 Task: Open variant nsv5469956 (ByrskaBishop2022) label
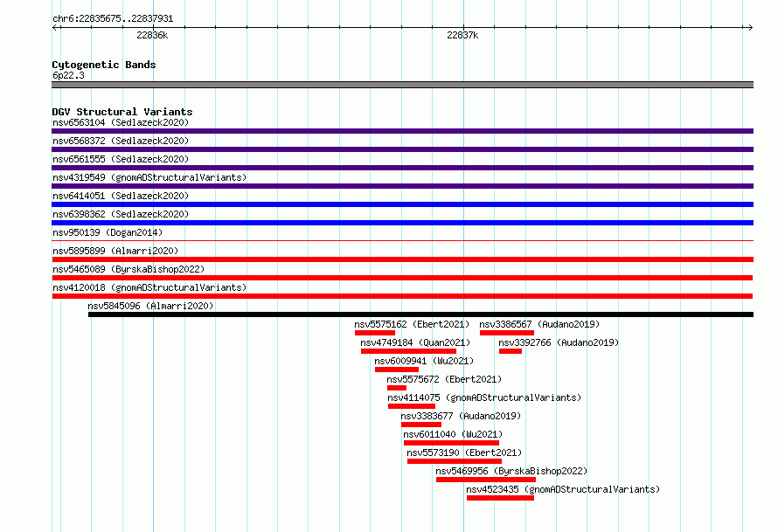point(511,471)
